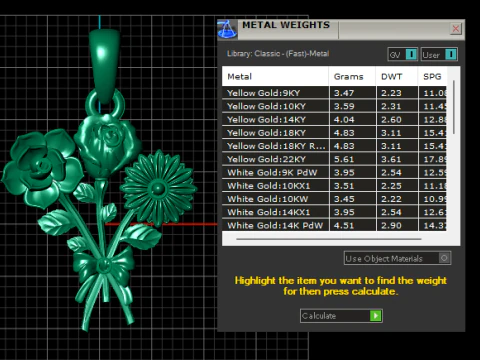Select the White Gold:9K PdW row
480x360 pixels.
pyautogui.click(x=334, y=172)
